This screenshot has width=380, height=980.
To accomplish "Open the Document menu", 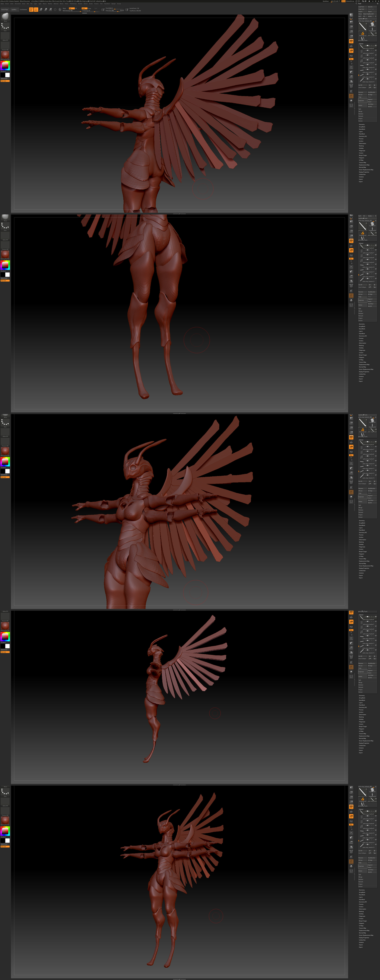I will point(18,3).
